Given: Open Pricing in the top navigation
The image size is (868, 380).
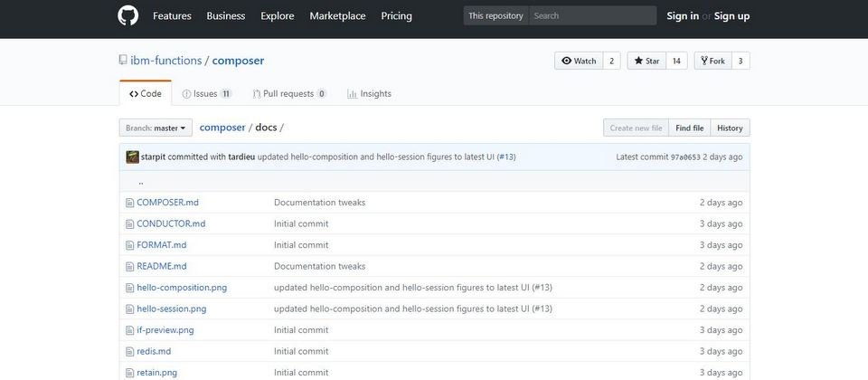Looking at the screenshot, I should pyautogui.click(x=396, y=16).
